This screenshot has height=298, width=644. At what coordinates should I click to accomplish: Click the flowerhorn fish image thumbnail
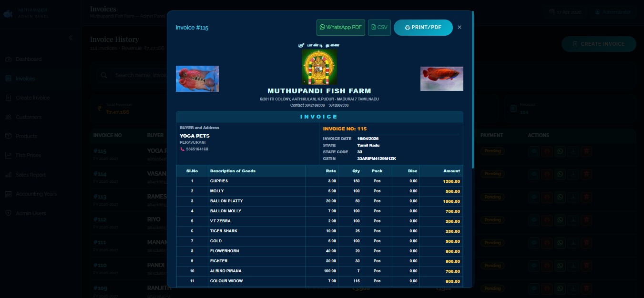point(197,79)
